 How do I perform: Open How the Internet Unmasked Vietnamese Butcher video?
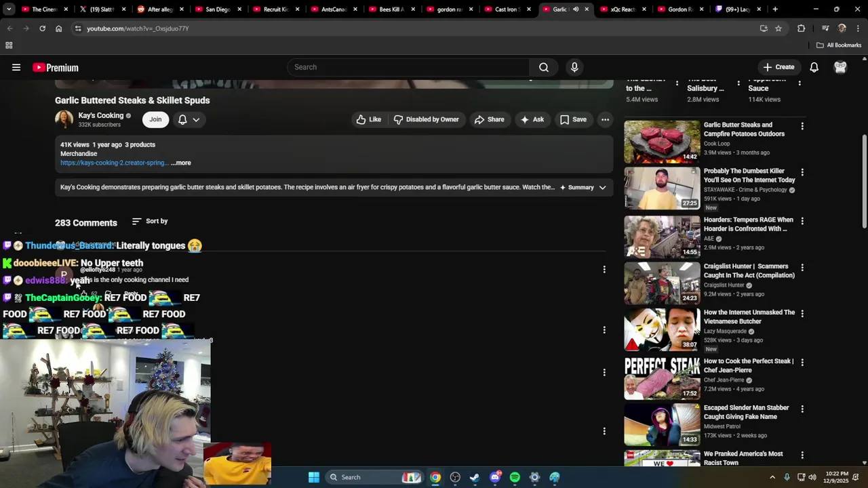click(749, 317)
